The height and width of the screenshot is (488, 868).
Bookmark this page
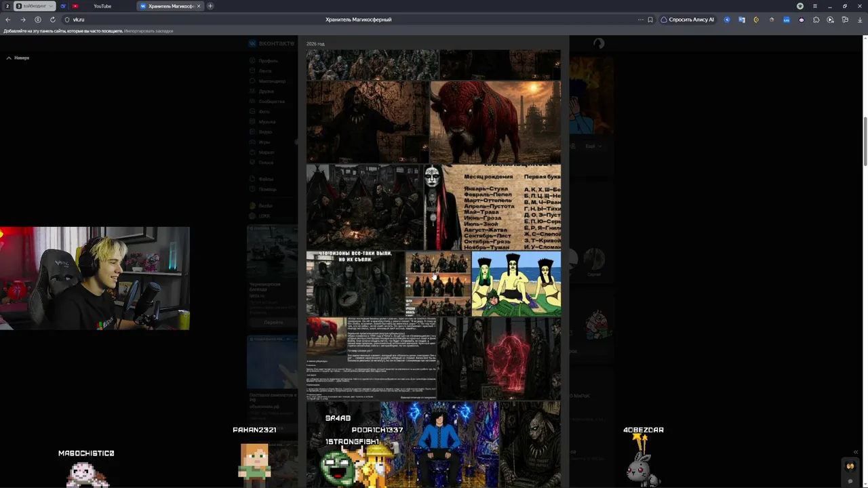coord(650,20)
